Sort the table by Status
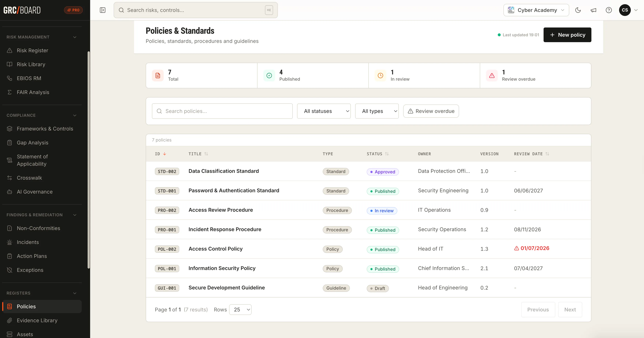 (378, 154)
